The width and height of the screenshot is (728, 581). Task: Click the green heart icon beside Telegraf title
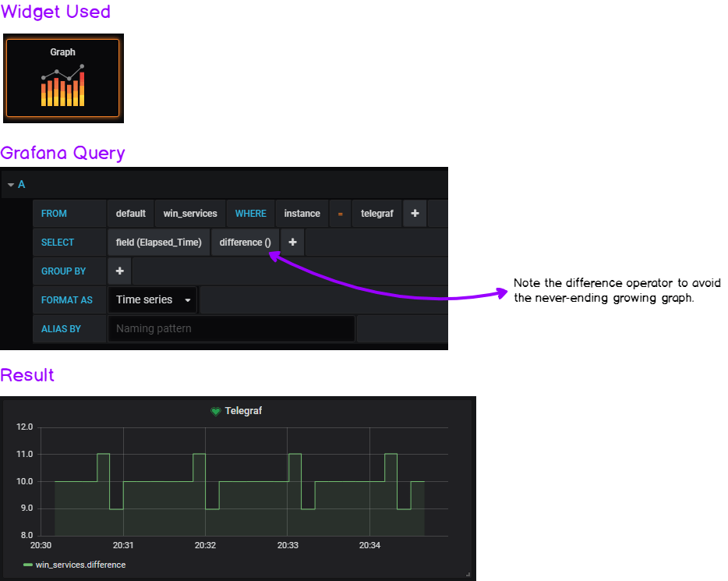[215, 411]
